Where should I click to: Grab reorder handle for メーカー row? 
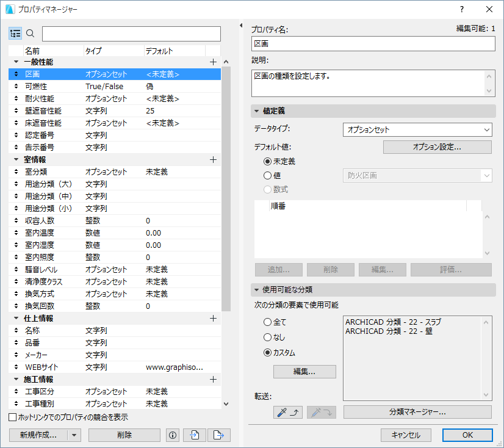point(16,355)
